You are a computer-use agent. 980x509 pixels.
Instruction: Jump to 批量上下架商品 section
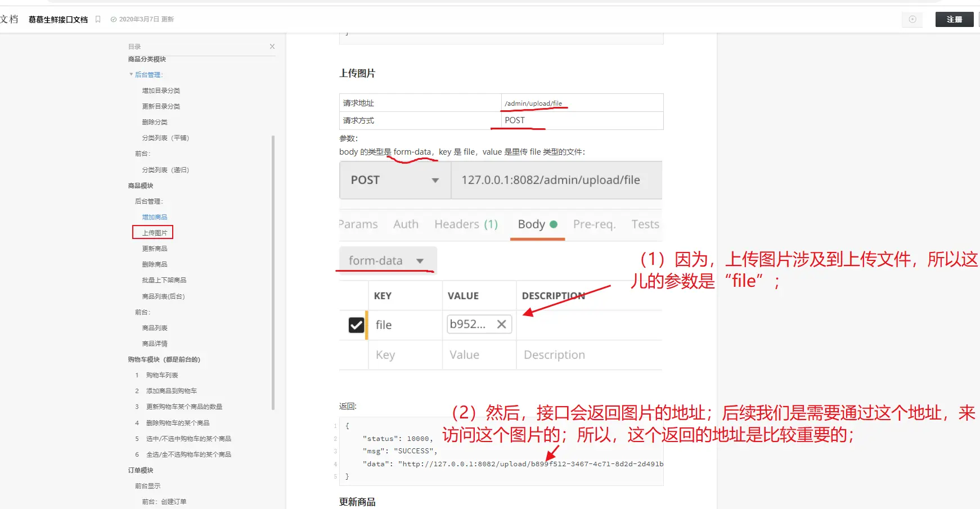coord(164,280)
